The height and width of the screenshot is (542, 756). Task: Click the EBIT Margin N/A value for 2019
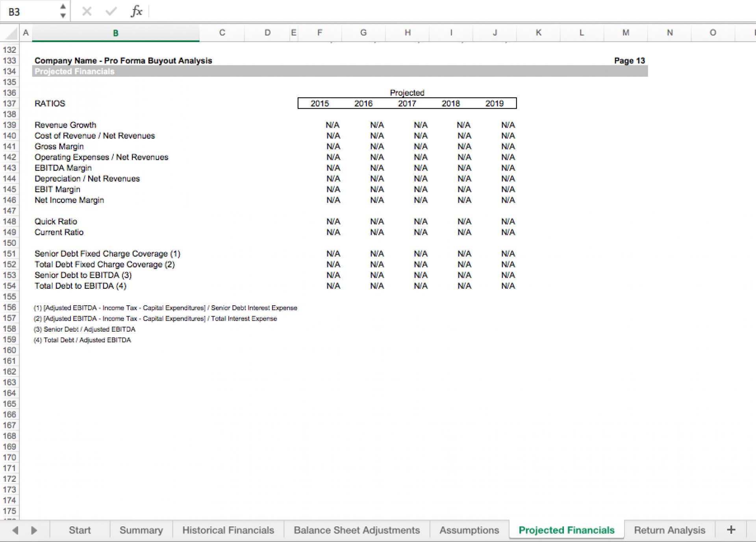click(508, 189)
